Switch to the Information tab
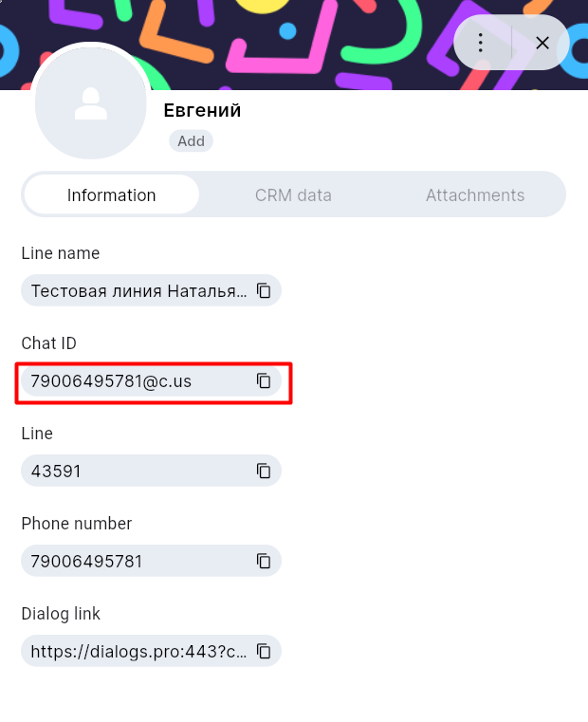Image resolution: width=588 pixels, height=722 pixels. pyautogui.click(x=111, y=195)
